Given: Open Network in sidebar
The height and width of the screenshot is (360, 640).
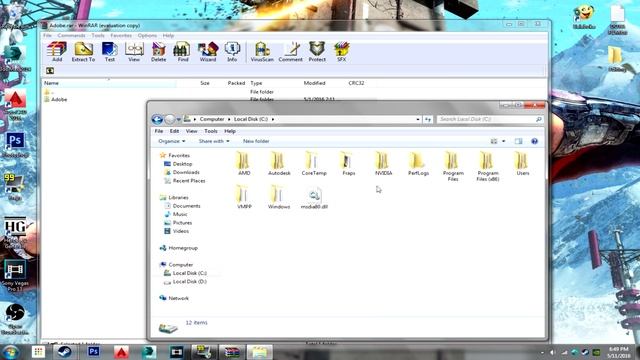Looking at the screenshot, I should (x=174, y=298).
